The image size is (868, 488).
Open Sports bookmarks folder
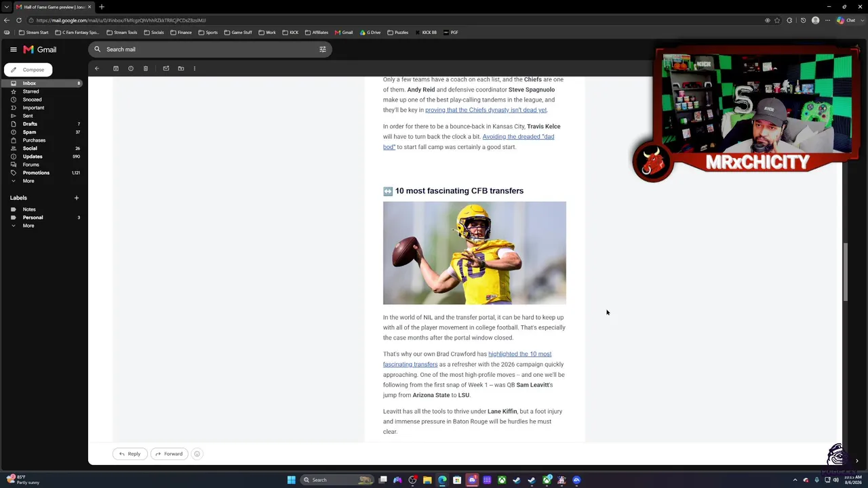208,33
